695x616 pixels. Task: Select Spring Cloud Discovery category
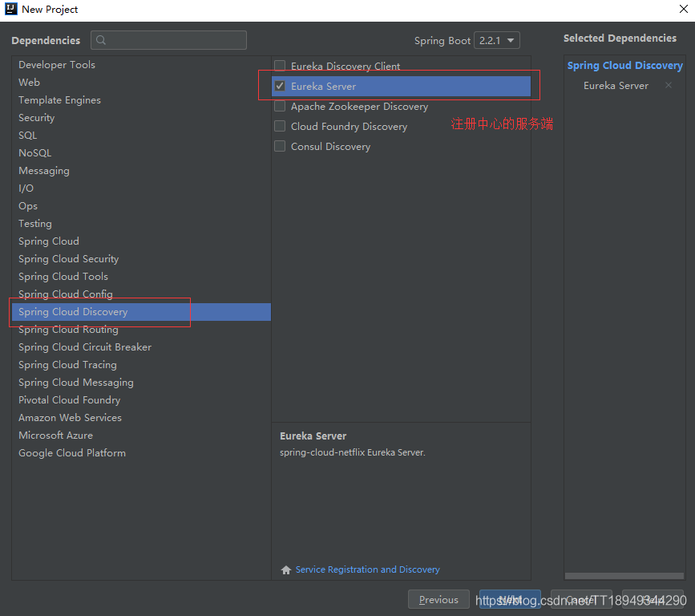click(141, 312)
